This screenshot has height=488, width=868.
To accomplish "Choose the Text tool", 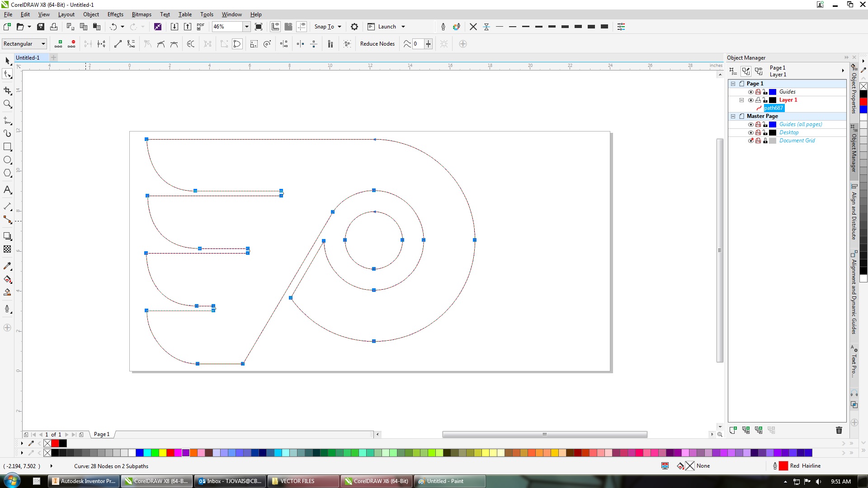I will tap(8, 189).
